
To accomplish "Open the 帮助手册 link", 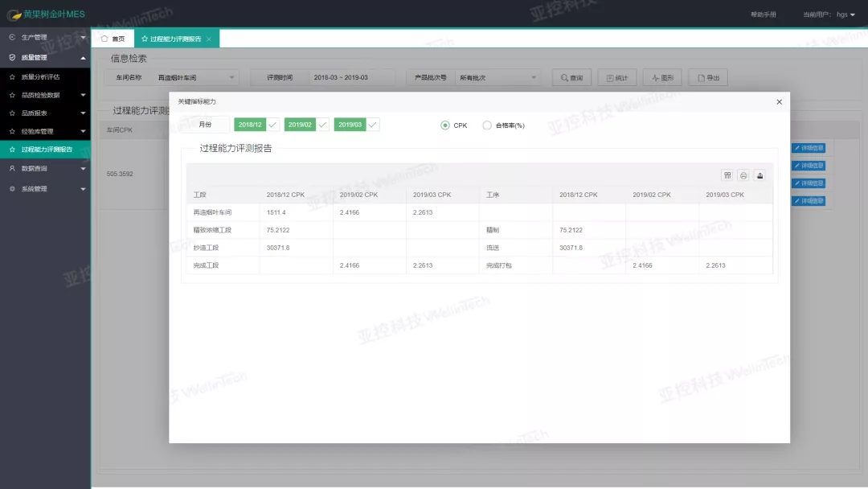I will [x=764, y=14].
